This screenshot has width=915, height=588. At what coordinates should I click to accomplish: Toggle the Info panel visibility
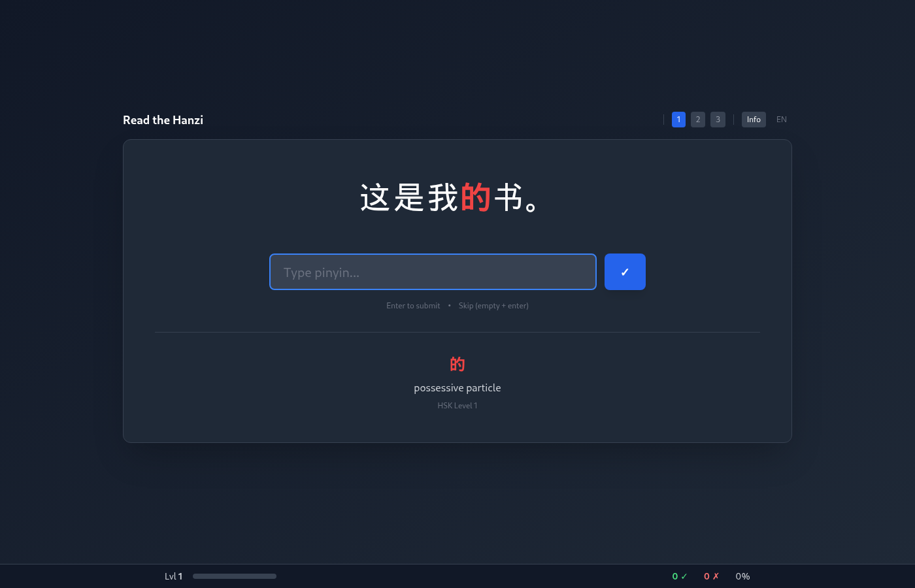click(754, 120)
